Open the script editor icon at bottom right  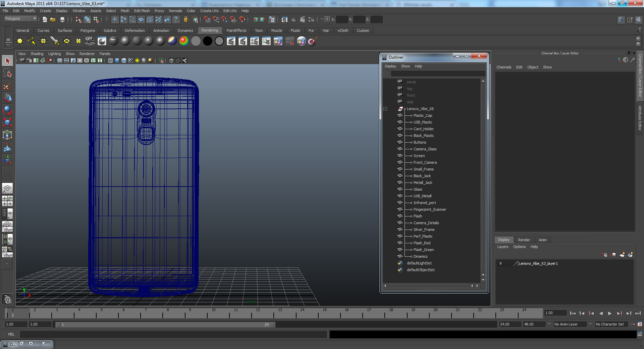[640, 334]
